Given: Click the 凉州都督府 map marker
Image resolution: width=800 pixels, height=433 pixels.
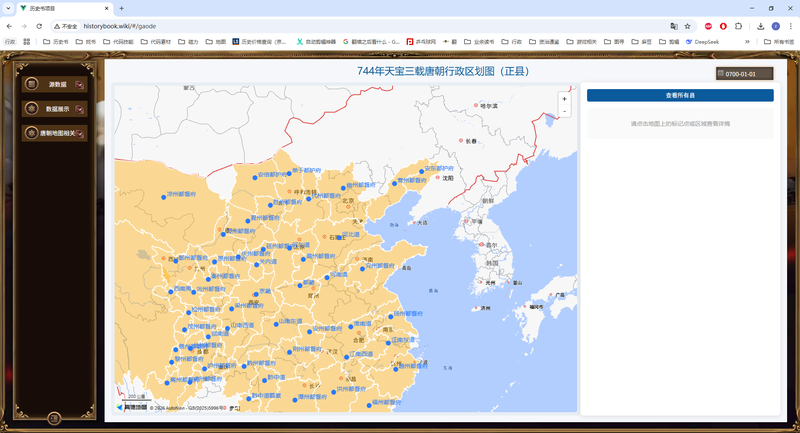Looking at the screenshot, I should tap(164, 197).
